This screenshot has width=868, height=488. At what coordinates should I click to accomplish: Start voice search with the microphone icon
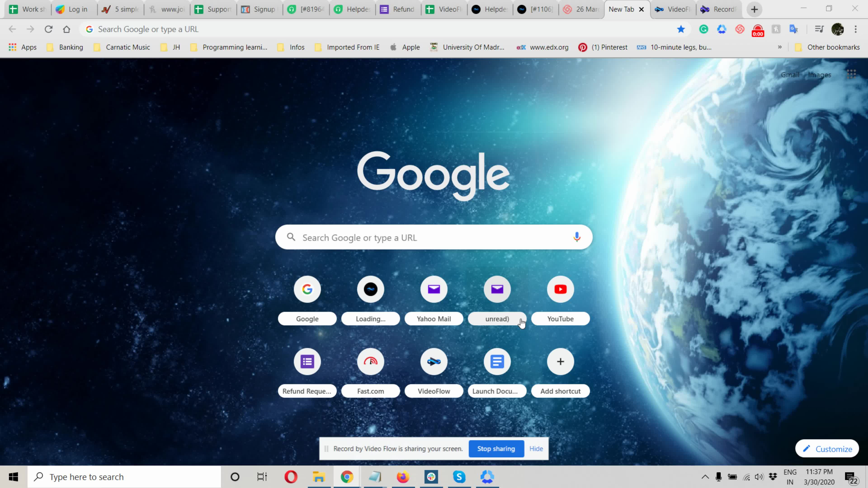pos(577,237)
